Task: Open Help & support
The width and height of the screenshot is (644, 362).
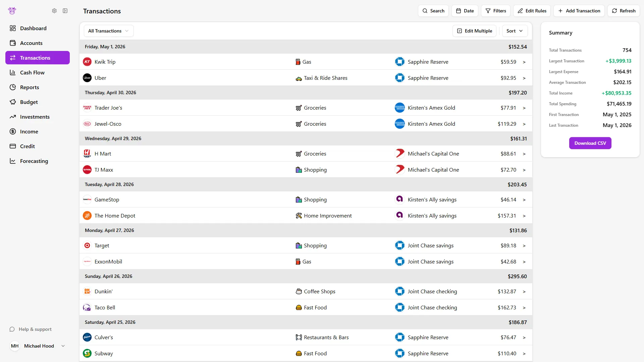Action: coord(31,329)
